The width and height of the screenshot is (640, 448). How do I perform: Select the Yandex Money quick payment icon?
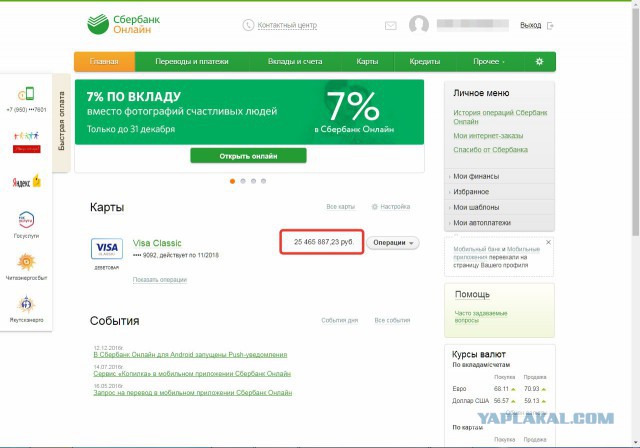(x=27, y=181)
